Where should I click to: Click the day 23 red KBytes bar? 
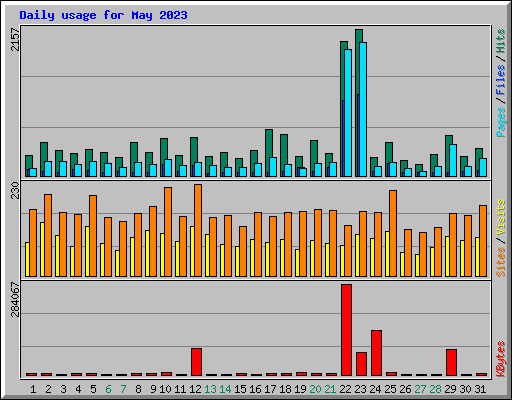[x=361, y=364]
